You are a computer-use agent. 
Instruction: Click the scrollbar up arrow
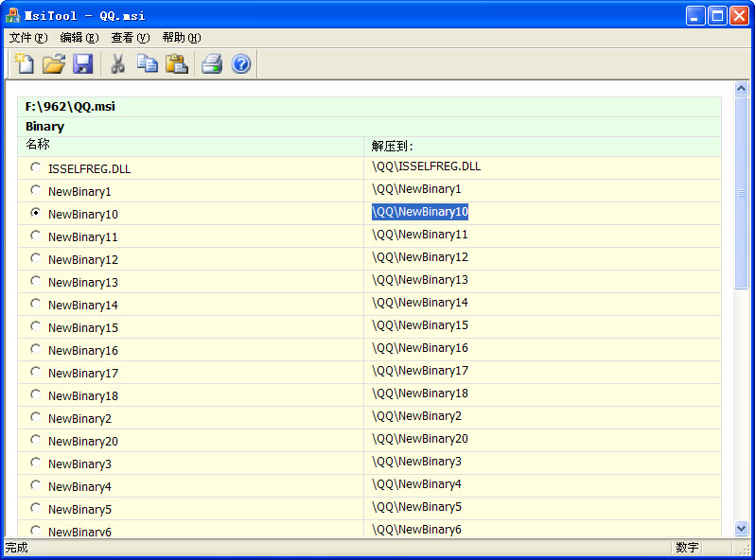pyautogui.click(x=742, y=89)
